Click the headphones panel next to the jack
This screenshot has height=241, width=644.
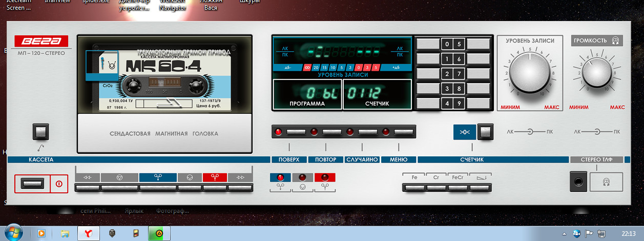point(606,182)
